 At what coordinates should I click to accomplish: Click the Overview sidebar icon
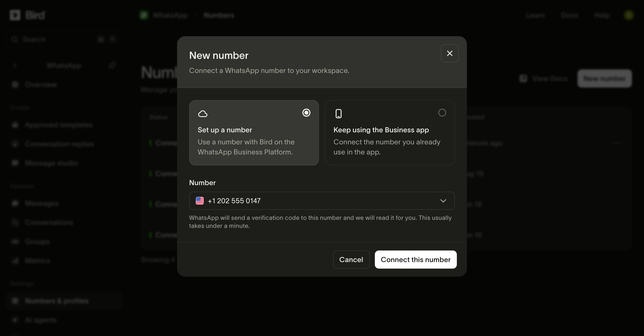tap(15, 85)
